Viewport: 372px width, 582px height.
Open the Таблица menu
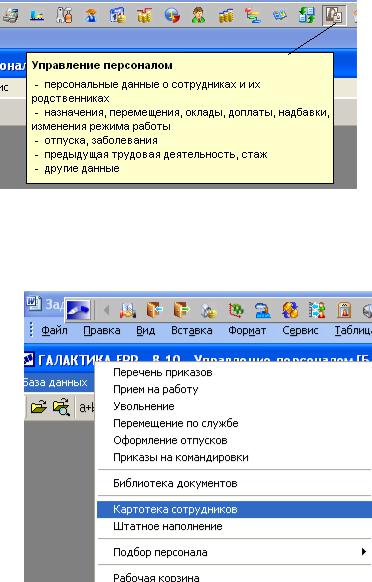[353, 330]
